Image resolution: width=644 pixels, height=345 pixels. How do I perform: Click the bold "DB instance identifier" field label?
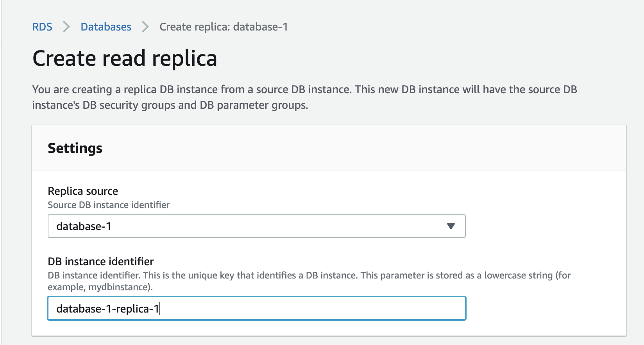100,261
